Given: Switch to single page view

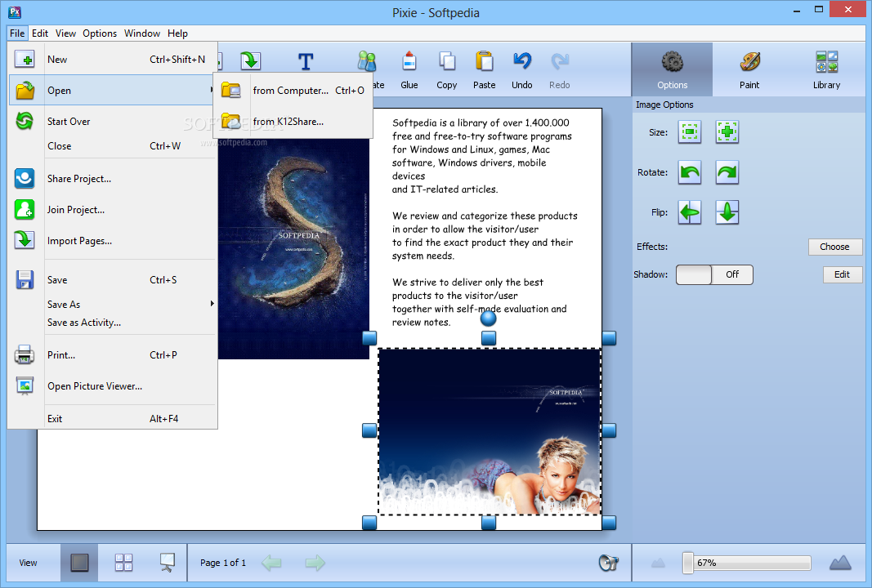Looking at the screenshot, I should (79, 563).
